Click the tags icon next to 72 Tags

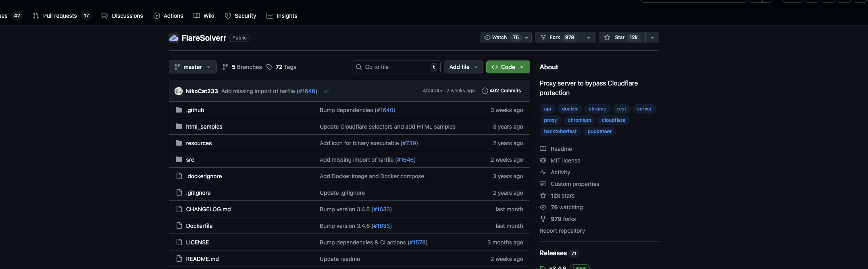tap(269, 67)
